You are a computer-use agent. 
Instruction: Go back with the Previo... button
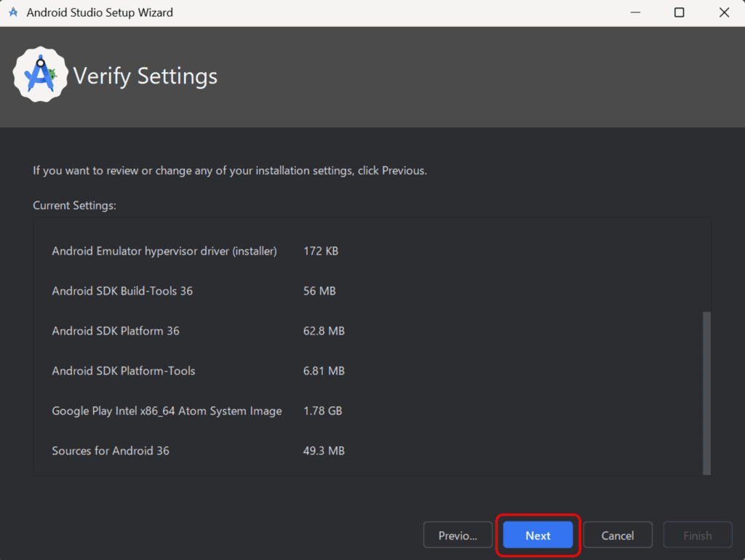point(458,535)
